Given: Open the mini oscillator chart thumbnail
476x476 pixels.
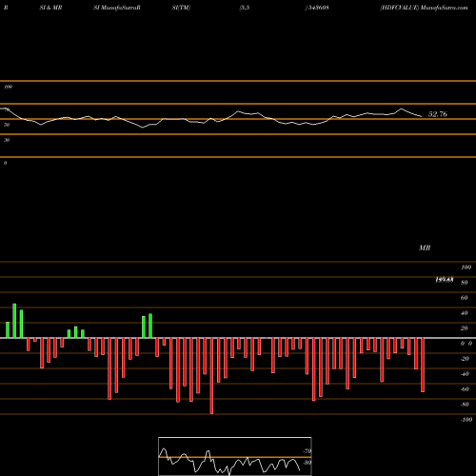Looking at the screenshot, I should click(235, 456).
